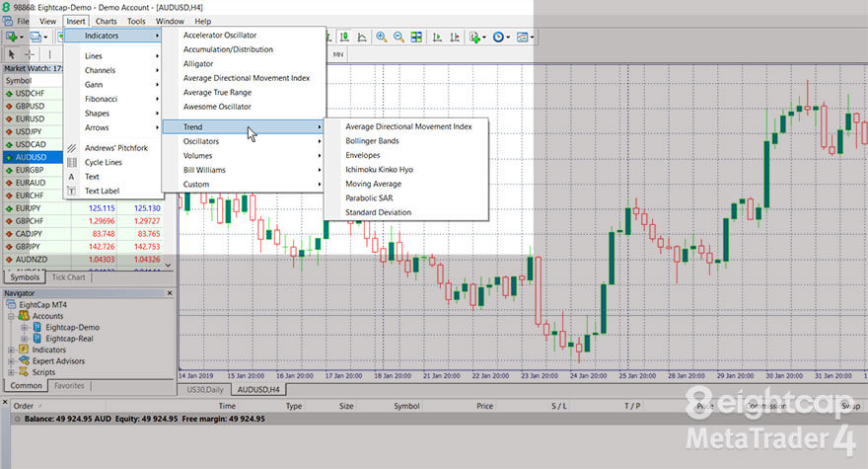The image size is (868, 469).
Task: Select Bollinger Bands from Trend submenu
Action: click(x=406, y=141)
